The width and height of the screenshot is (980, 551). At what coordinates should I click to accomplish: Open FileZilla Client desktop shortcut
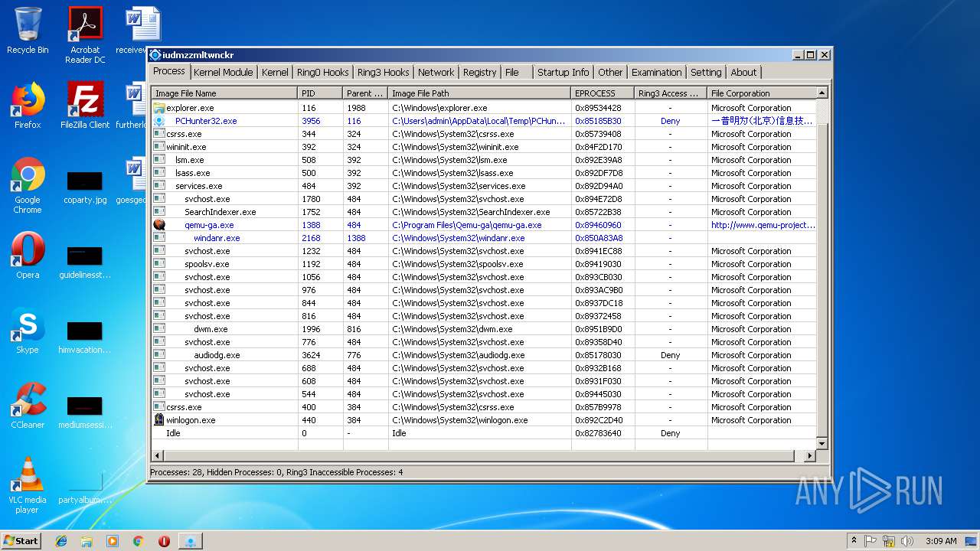(85, 106)
